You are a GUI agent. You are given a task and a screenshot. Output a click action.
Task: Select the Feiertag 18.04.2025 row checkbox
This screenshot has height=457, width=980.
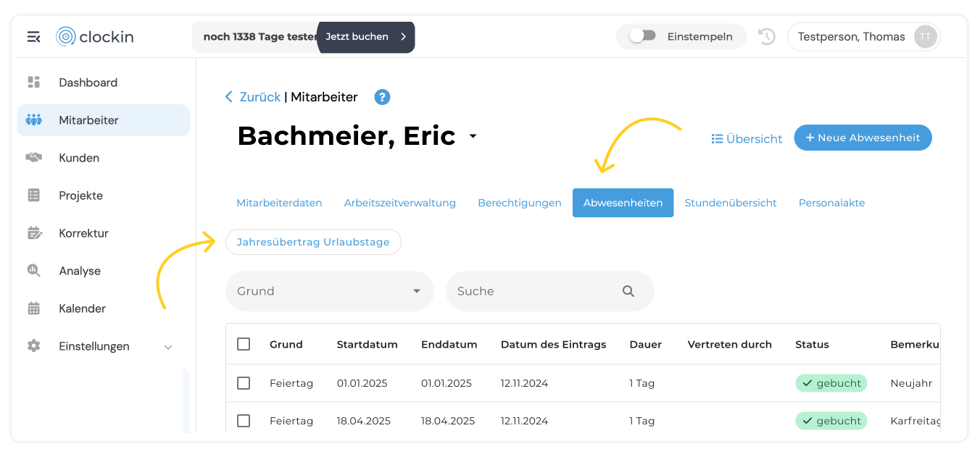click(x=244, y=421)
